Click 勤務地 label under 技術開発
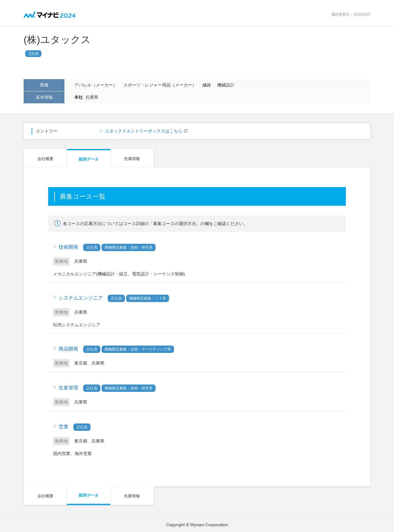 coord(61,261)
